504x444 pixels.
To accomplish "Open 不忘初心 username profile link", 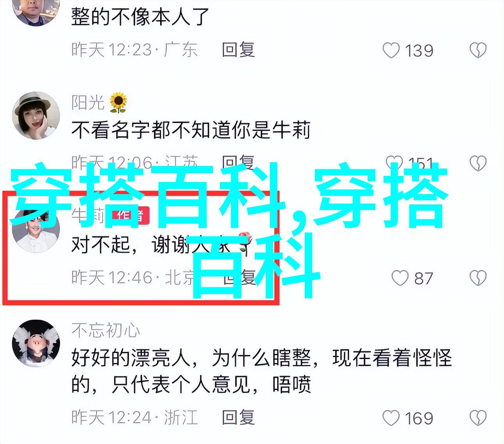I will [105, 331].
